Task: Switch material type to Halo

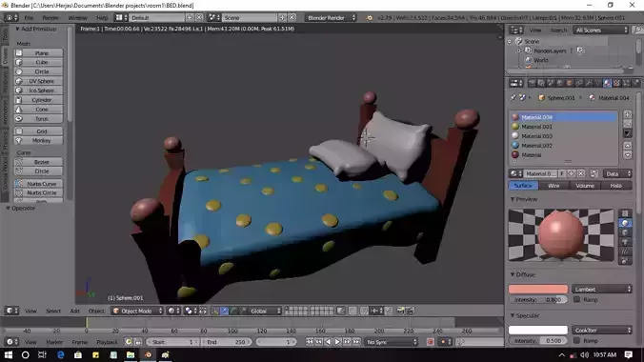Action: click(616, 186)
